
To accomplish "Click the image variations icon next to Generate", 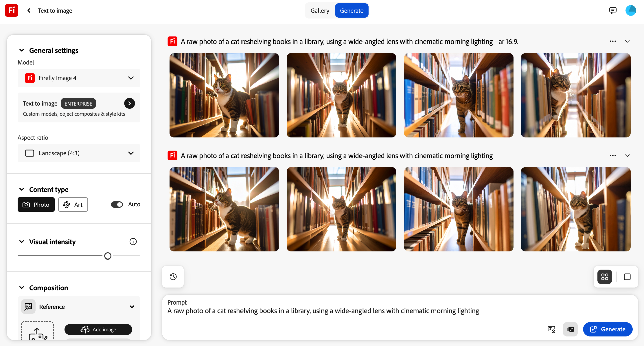I will tap(570, 329).
